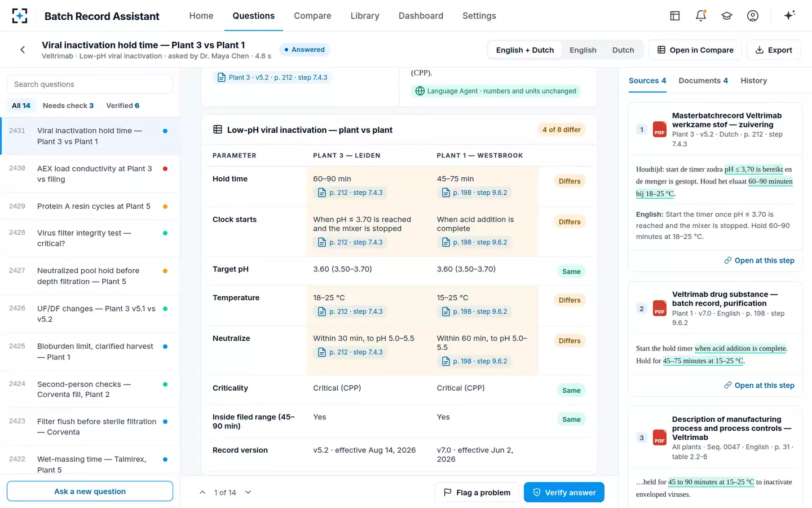Go to next question with down chevron
The width and height of the screenshot is (812, 508).
pos(248,493)
